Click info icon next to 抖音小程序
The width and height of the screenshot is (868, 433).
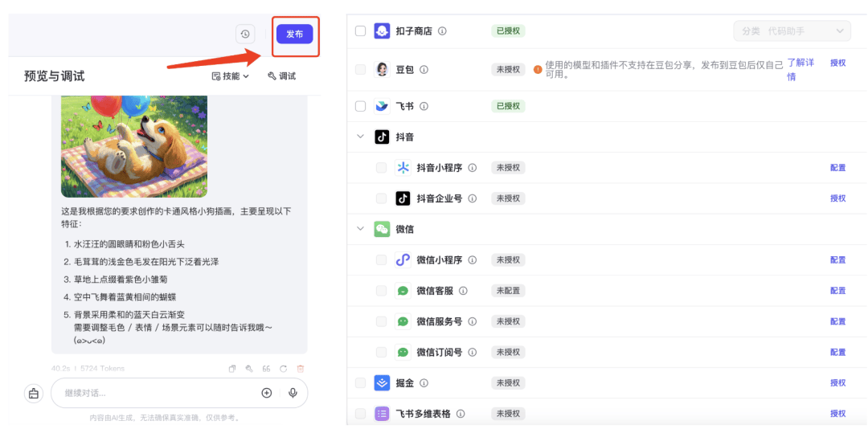click(473, 168)
